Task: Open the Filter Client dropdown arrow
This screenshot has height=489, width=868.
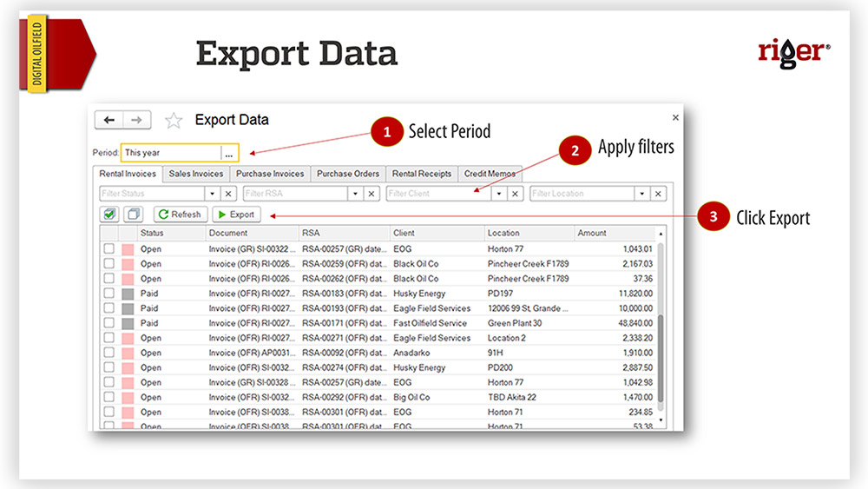Action: click(x=499, y=194)
